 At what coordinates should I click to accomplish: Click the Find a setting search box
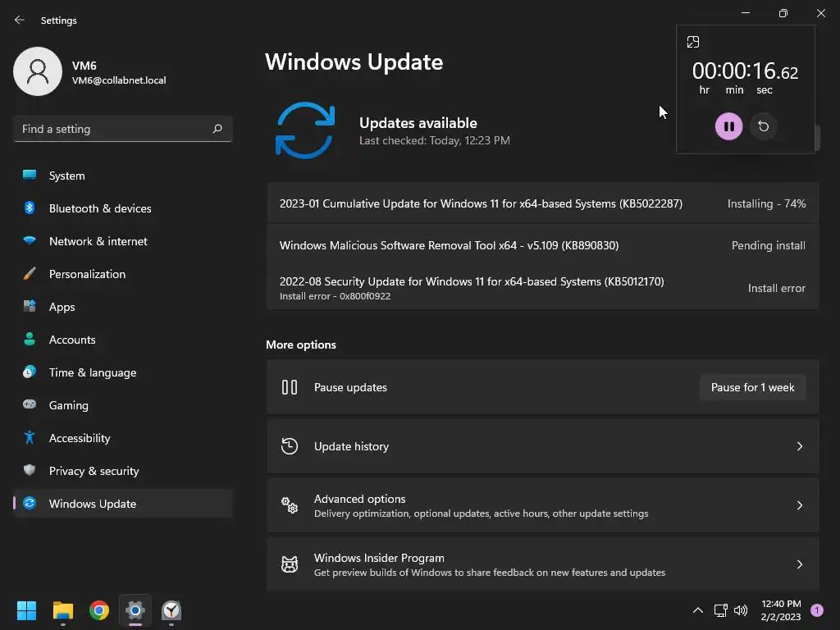[x=123, y=129]
